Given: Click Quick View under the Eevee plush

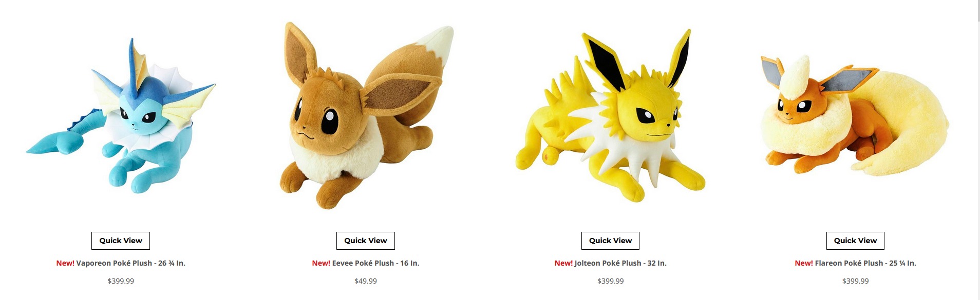Looking at the screenshot, I should click(366, 241).
